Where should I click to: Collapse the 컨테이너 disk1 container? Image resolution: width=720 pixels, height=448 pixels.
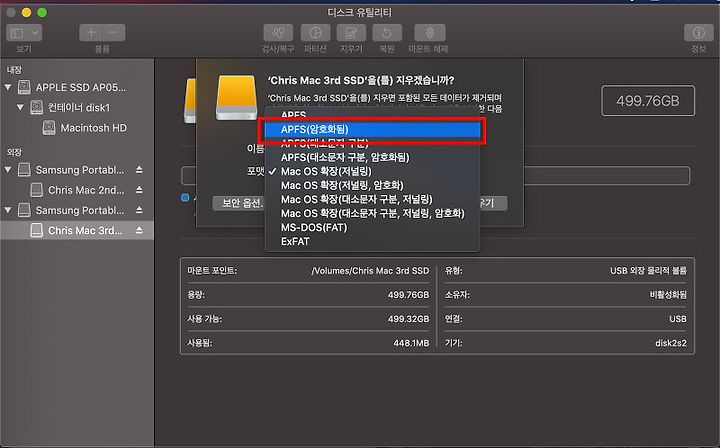pyautogui.click(x=20, y=107)
